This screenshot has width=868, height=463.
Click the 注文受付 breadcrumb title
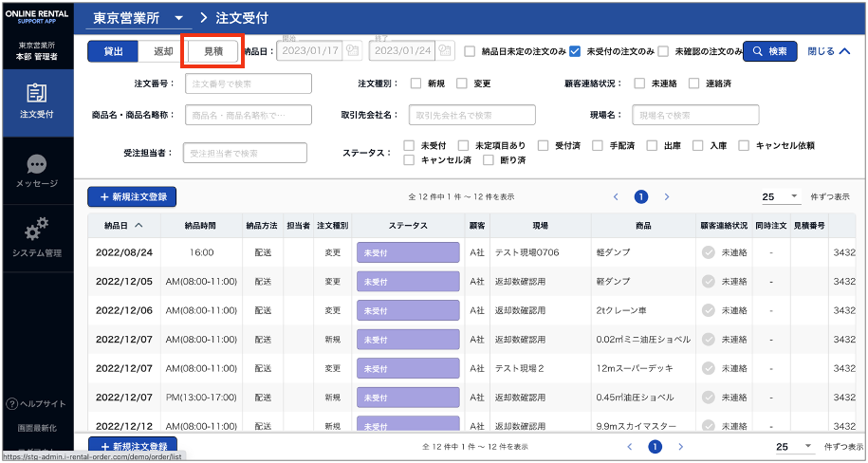[x=242, y=18]
